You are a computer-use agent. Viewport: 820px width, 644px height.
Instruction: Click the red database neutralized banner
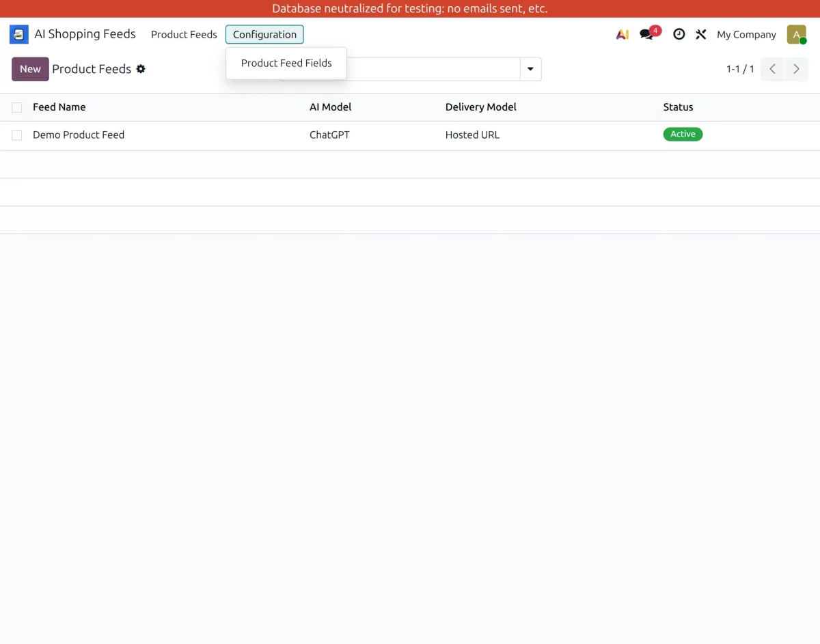[x=410, y=8]
